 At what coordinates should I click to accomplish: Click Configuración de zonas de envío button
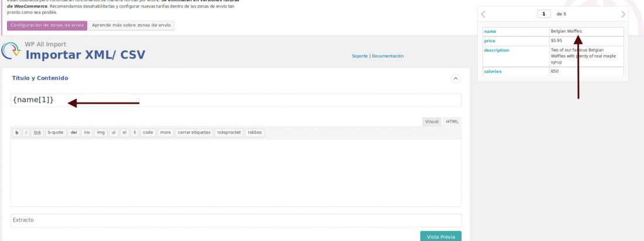click(x=47, y=25)
